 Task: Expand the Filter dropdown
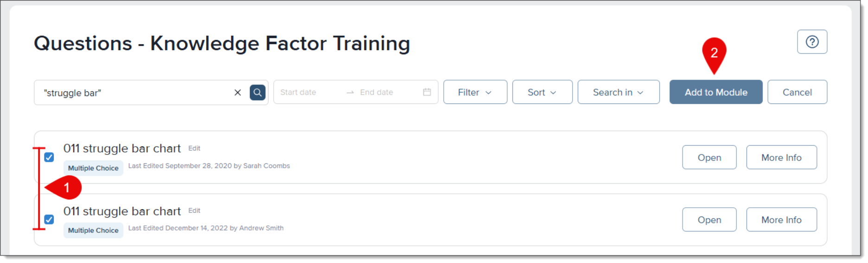click(475, 92)
